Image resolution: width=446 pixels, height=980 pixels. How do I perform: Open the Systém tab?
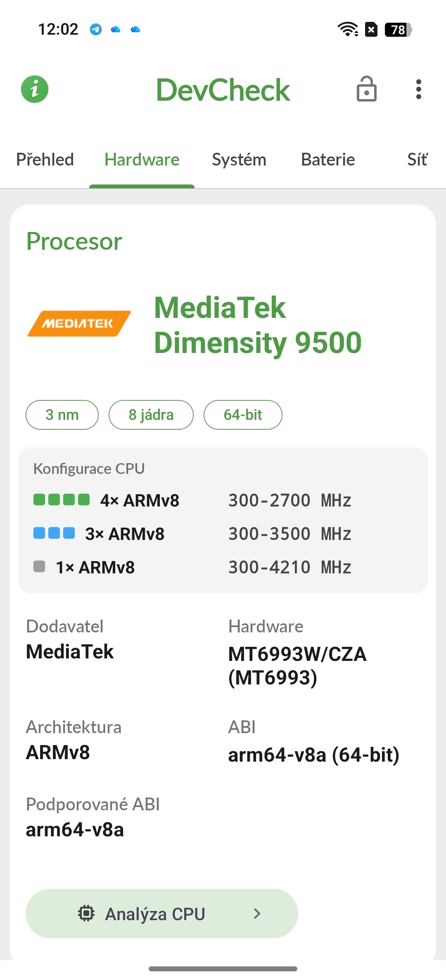tap(239, 160)
